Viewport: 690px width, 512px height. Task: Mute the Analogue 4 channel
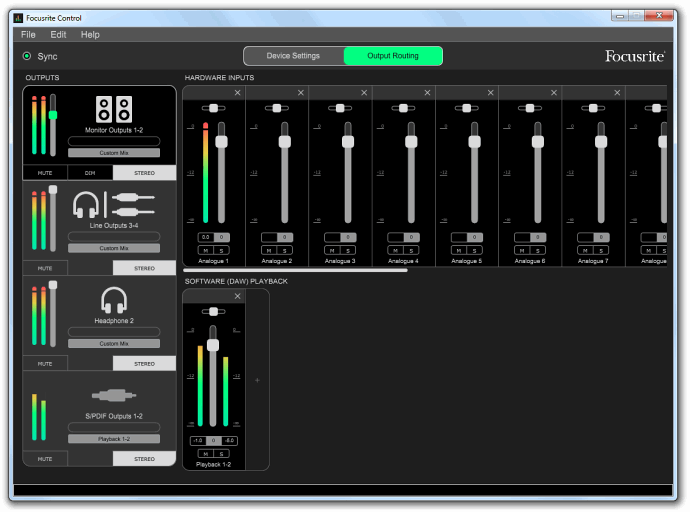[396, 251]
